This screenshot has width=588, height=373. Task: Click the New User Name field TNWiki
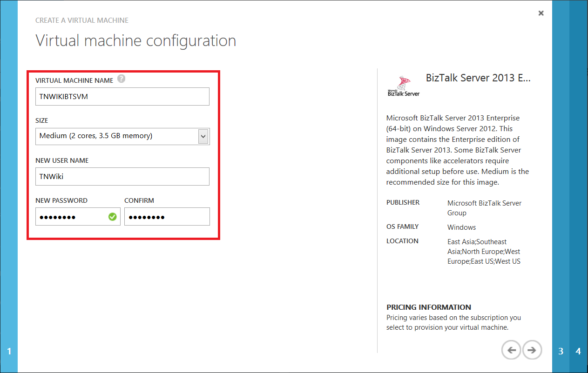pos(122,177)
